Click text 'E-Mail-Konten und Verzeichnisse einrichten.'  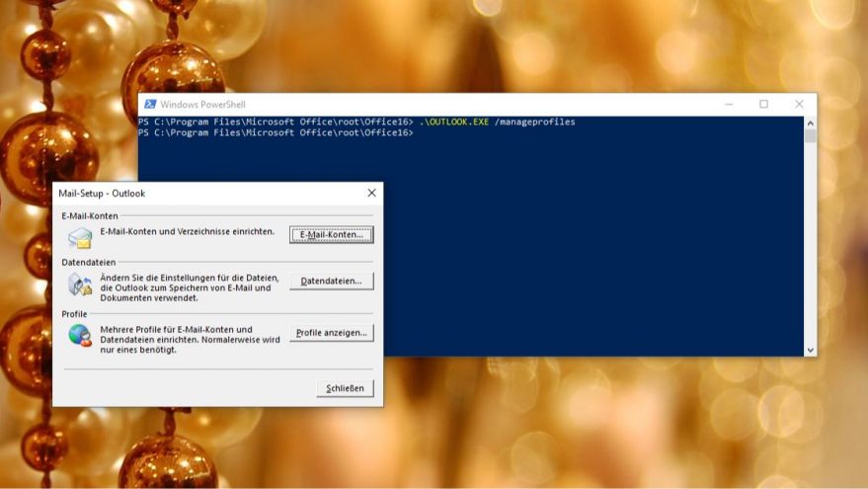pyautogui.click(x=187, y=231)
